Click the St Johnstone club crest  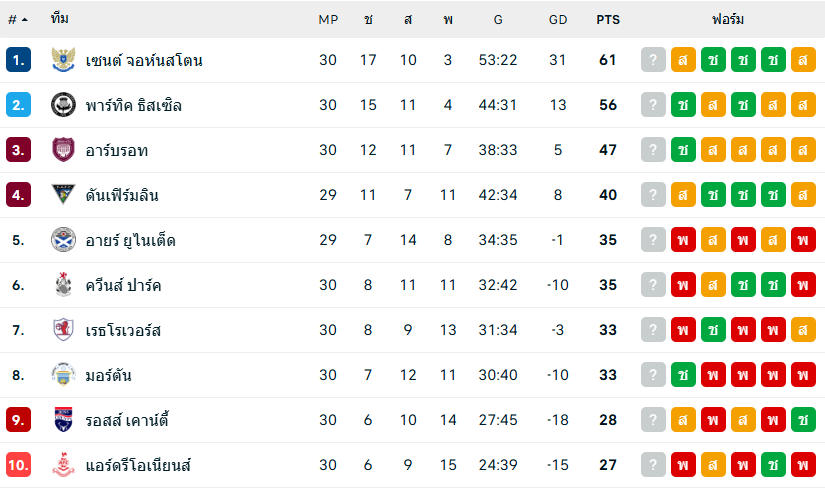(x=63, y=60)
